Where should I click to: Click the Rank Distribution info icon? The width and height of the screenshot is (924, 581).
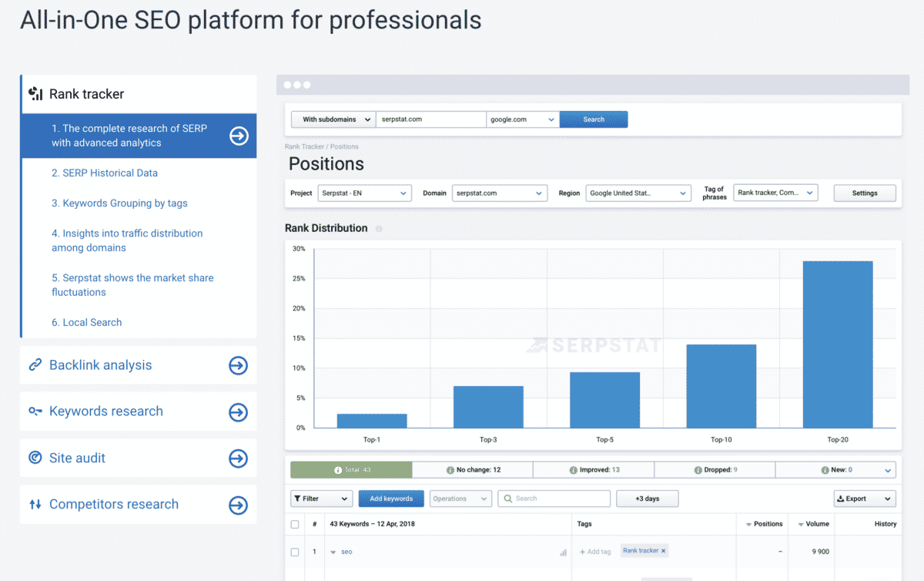point(379,229)
